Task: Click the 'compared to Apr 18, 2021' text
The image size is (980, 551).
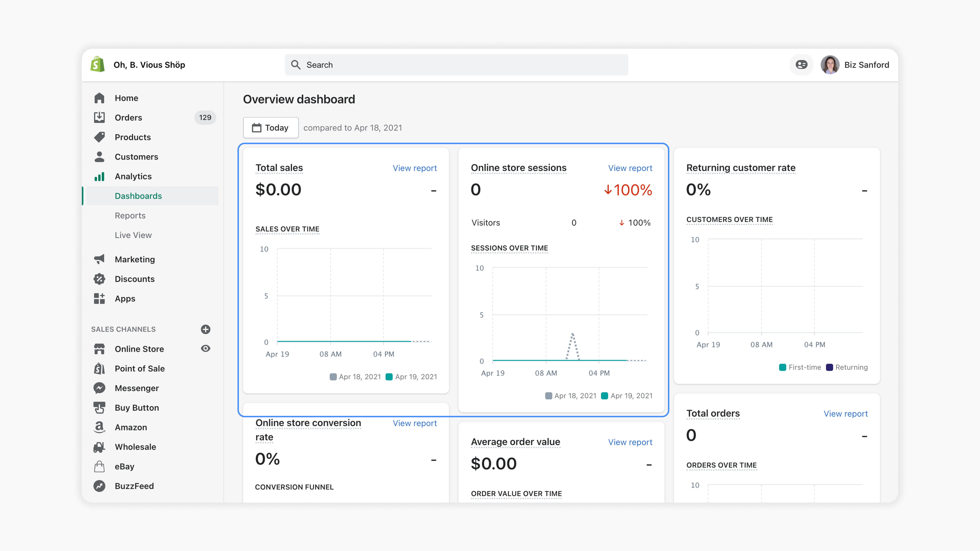Action: point(353,128)
